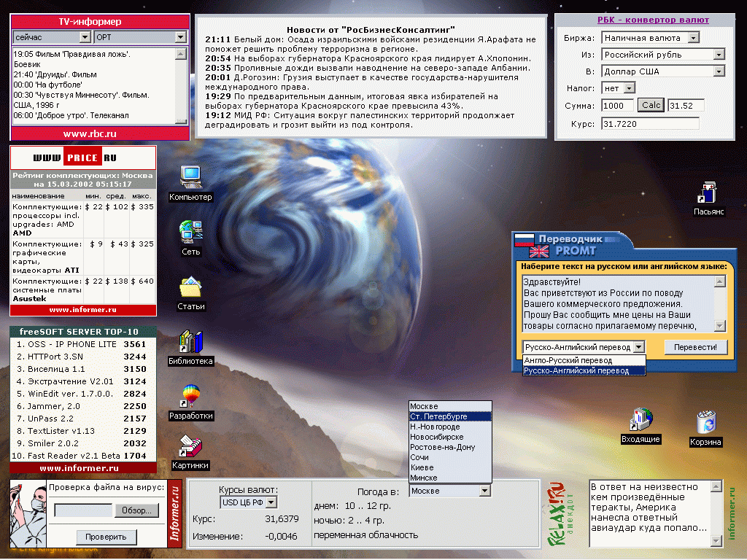Click translator text scrollbar down arrow
The image size is (747, 560).
click(x=720, y=326)
